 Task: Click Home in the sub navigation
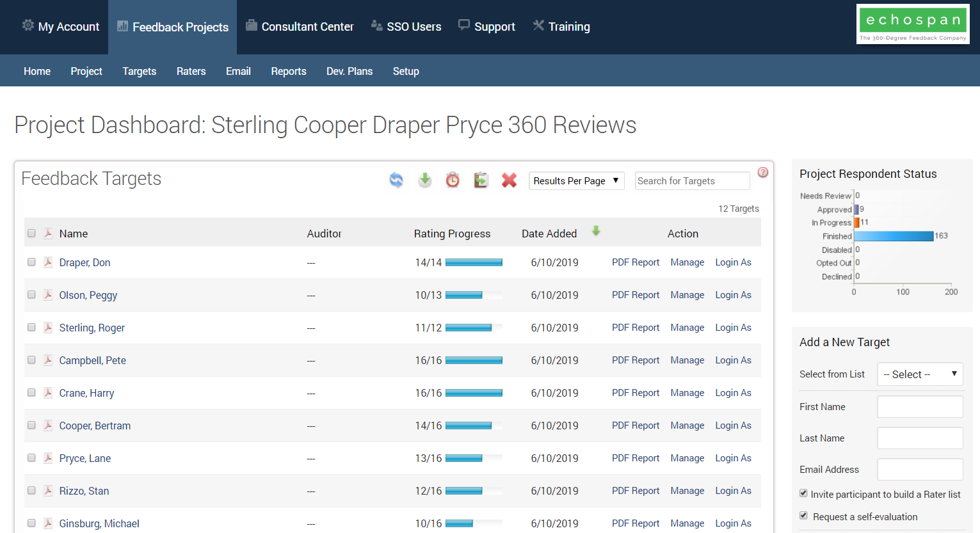tap(37, 71)
